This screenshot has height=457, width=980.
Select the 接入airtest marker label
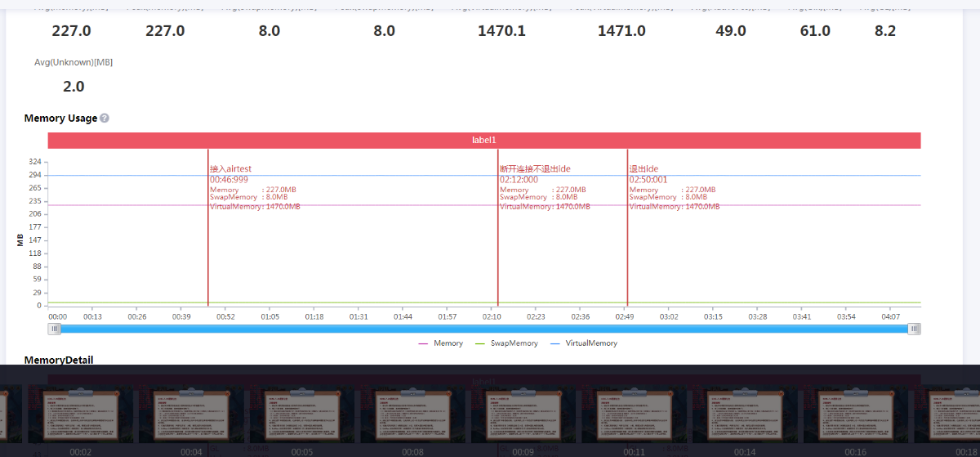(x=231, y=169)
